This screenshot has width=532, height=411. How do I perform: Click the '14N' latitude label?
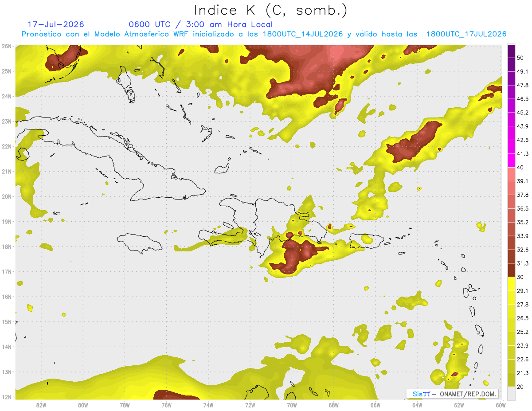7,347
